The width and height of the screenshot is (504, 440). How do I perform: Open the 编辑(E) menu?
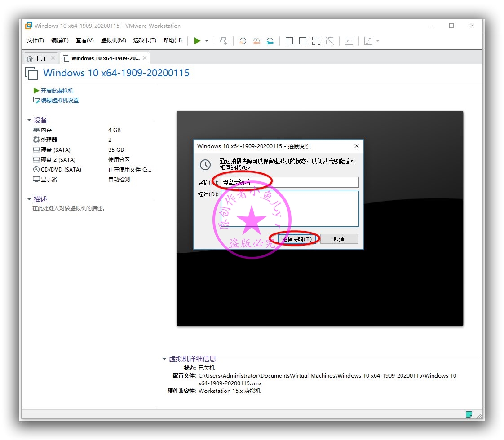click(60, 40)
